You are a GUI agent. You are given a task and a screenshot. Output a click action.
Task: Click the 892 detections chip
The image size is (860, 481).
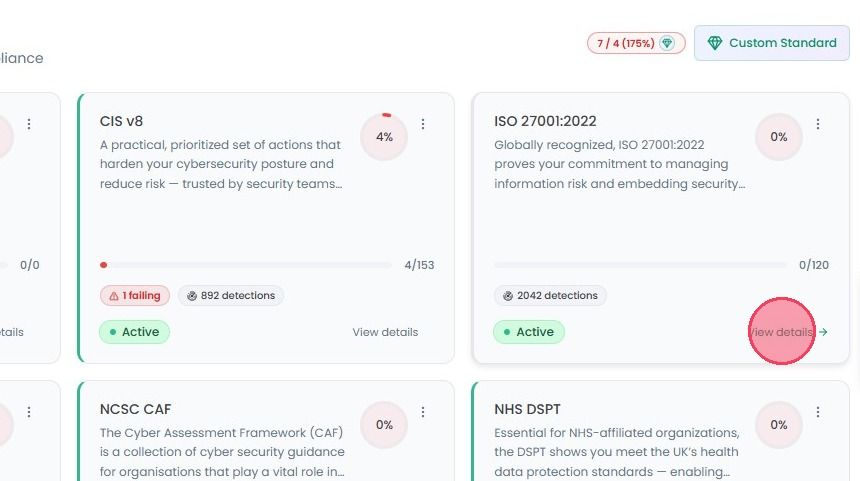[231, 296]
